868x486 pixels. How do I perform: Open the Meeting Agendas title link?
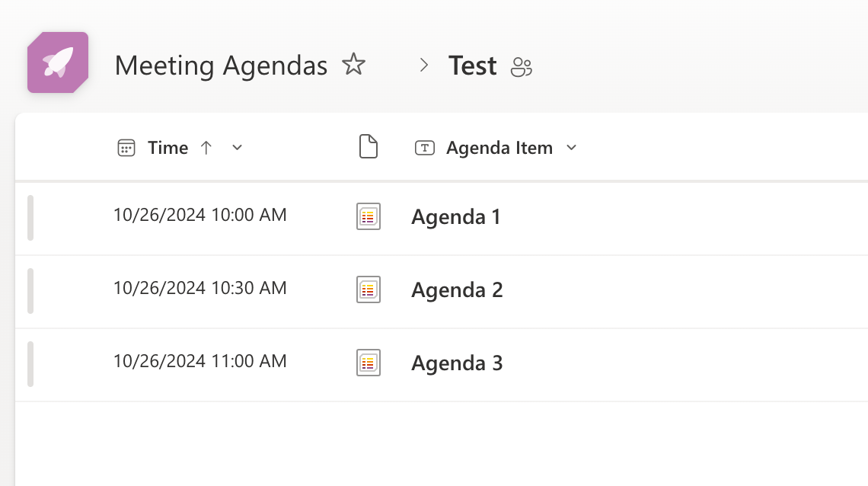click(221, 66)
